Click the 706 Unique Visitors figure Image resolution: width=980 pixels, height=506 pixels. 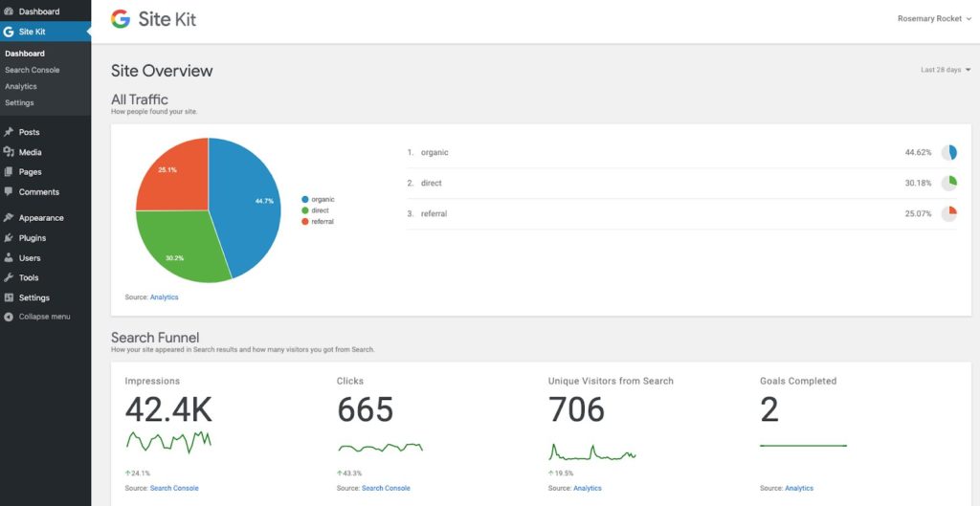click(577, 409)
